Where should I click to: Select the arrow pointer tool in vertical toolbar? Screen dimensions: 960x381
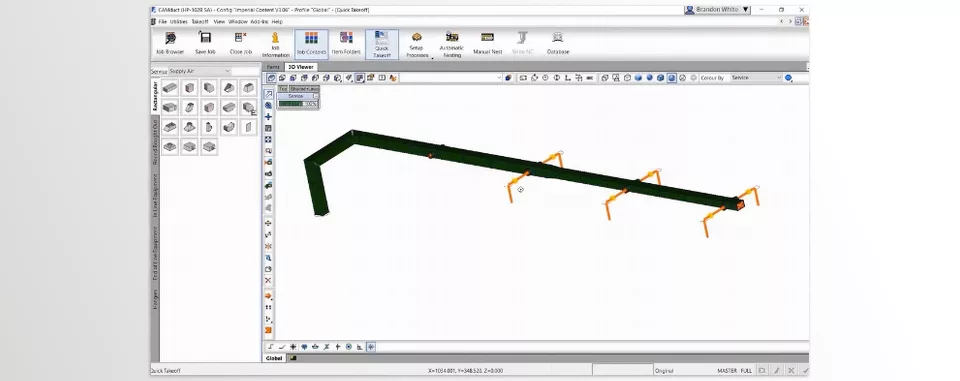point(268,94)
